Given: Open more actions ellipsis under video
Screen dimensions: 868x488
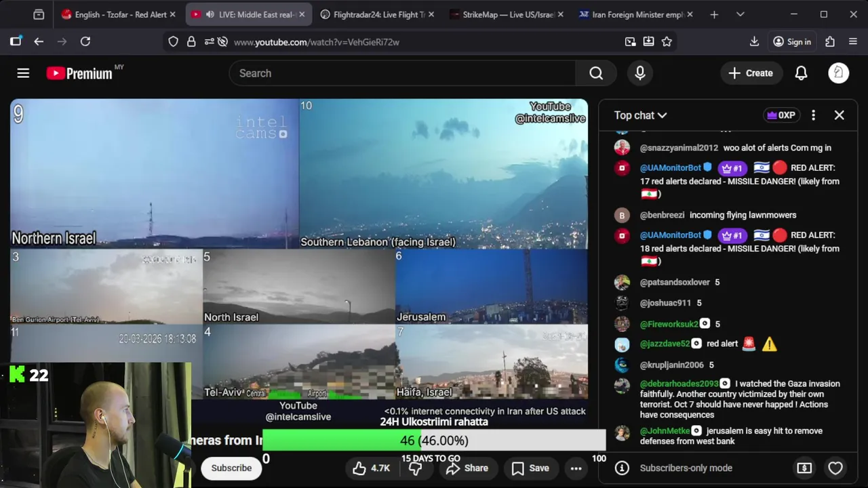Looking at the screenshot, I should click(x=576, y=468).
